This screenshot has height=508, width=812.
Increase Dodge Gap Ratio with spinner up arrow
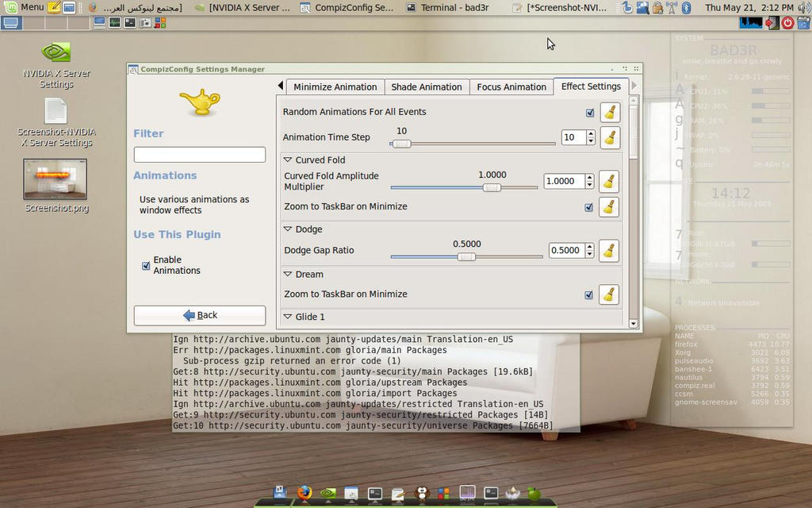pos(590,247)
